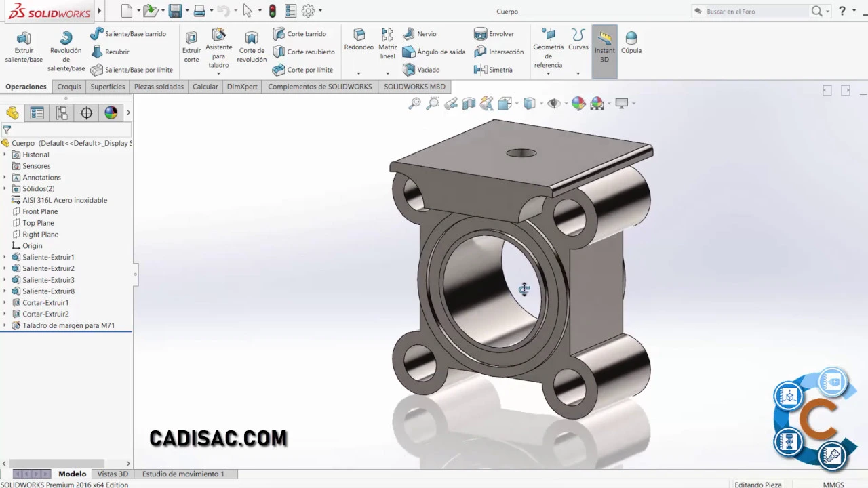Open DisplayManager color sphere tab

click(111, 113)
